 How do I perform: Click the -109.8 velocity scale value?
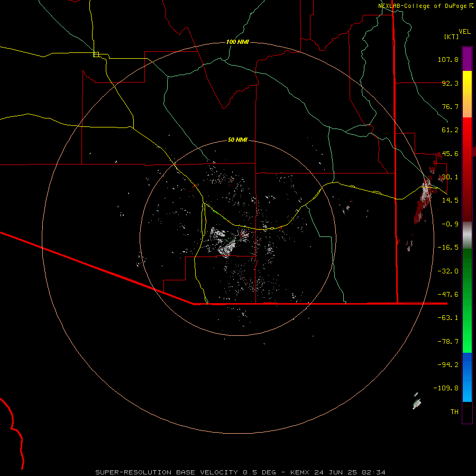click(446, 388)
